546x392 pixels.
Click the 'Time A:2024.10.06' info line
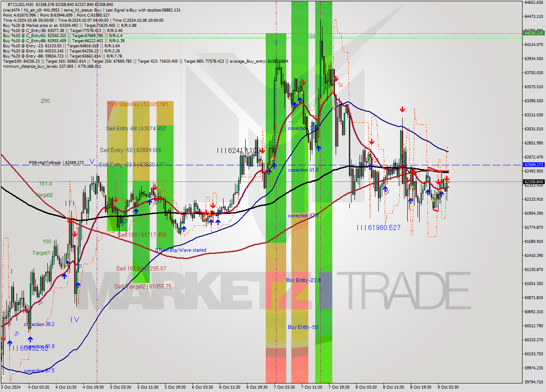pos(83,20)
